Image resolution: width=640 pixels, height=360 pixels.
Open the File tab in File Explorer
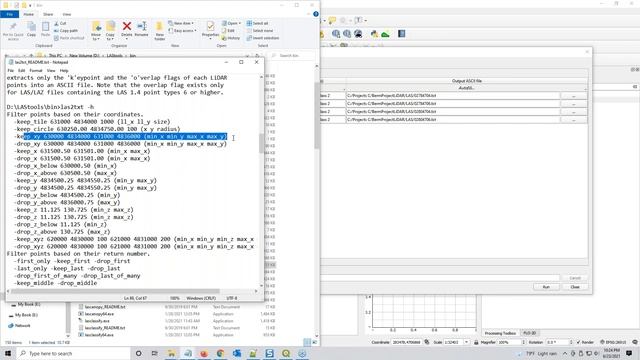(9, 14)
